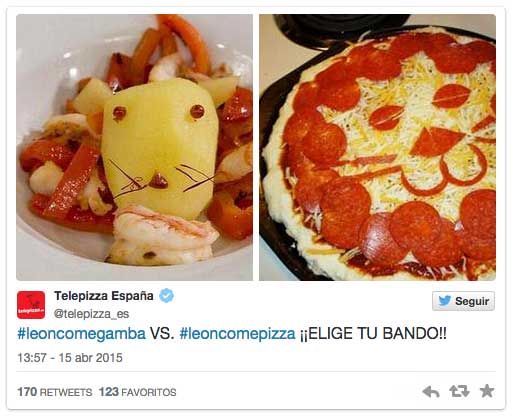The image size is (512, 417).
Task: Click the Telepizza España account name
Action: 104,296
